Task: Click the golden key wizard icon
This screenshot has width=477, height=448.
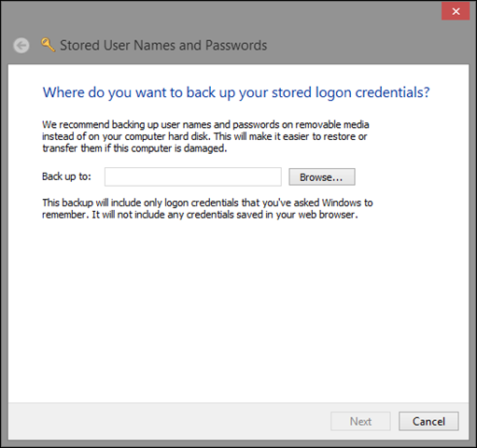Action: pos(48,45)
